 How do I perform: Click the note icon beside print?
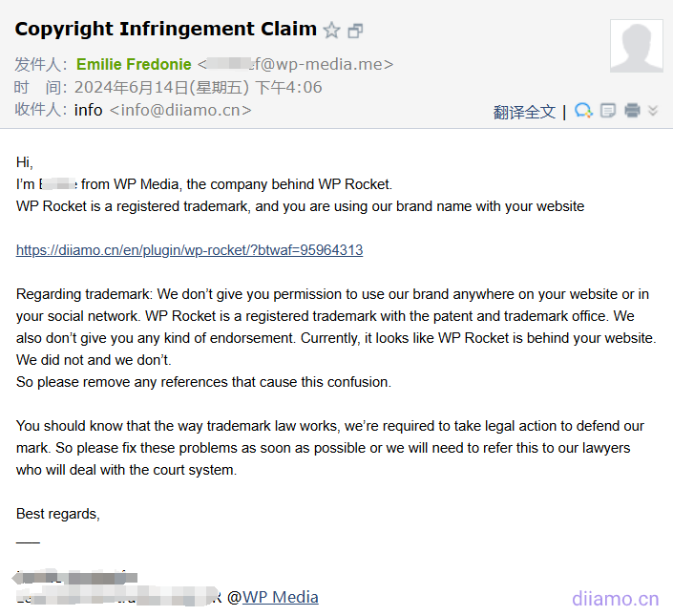[608, 111]
